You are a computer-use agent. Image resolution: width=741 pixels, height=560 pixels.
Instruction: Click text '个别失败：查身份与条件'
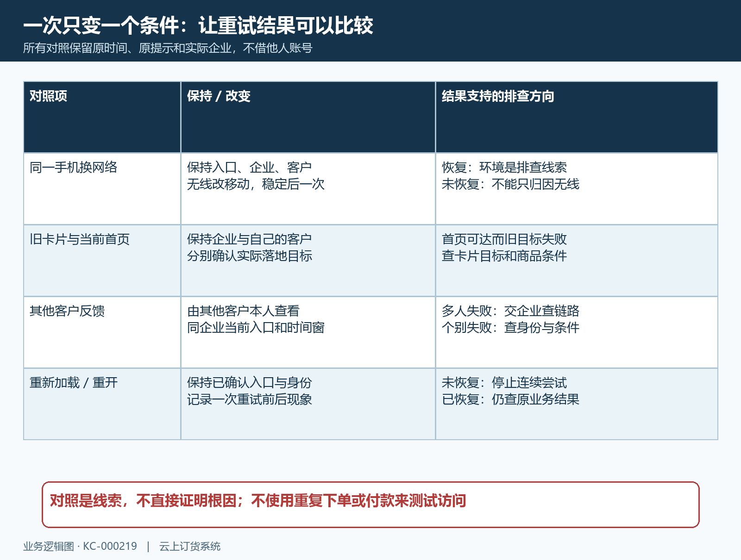tap(510, 328)
